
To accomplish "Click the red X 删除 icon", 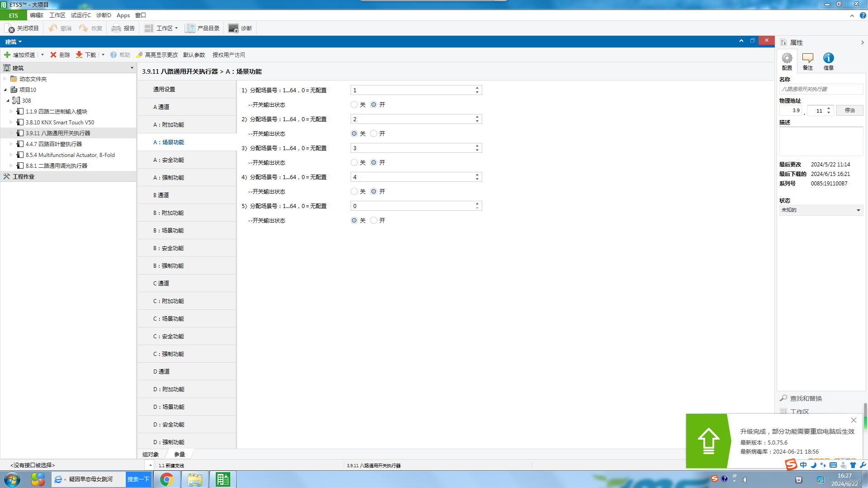I will point(53,55).
